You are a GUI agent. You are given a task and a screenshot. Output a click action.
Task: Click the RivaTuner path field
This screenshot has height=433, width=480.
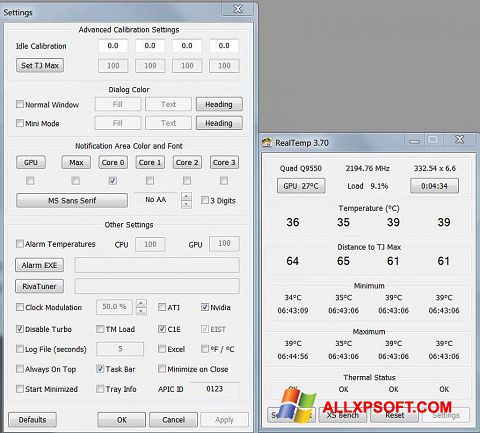(157, 286)
